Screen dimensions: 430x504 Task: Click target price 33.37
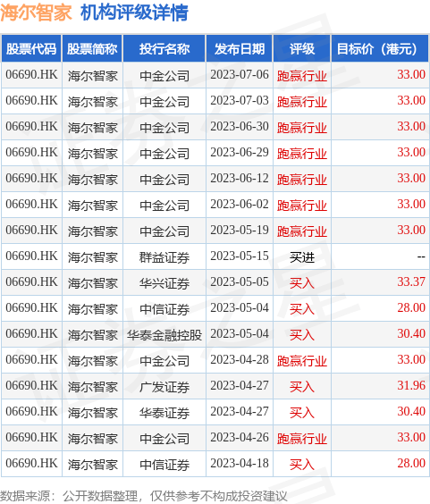(411, 281)
